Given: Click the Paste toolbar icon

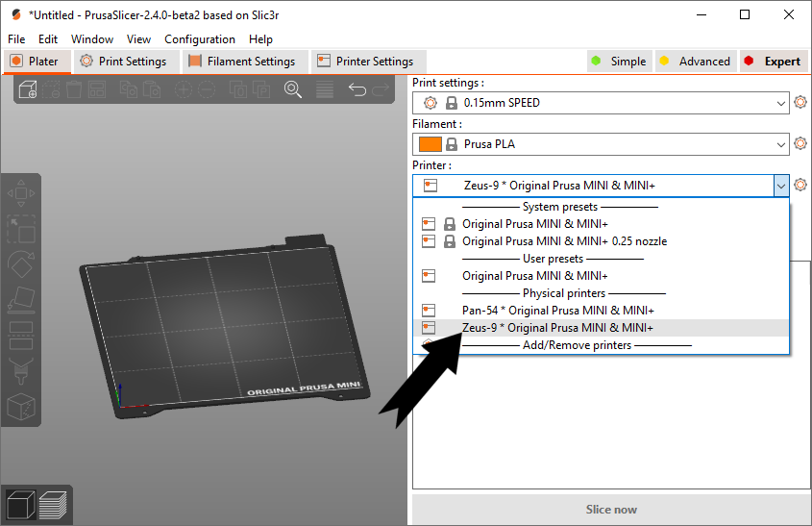Looking at the screenshot, I should click(x=151, y=89).
